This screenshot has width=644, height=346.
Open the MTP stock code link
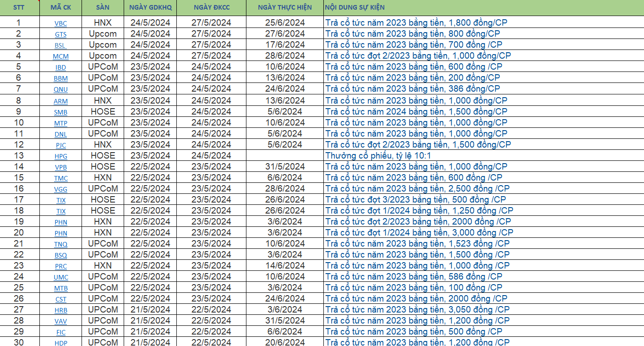(x=60, y=123)
